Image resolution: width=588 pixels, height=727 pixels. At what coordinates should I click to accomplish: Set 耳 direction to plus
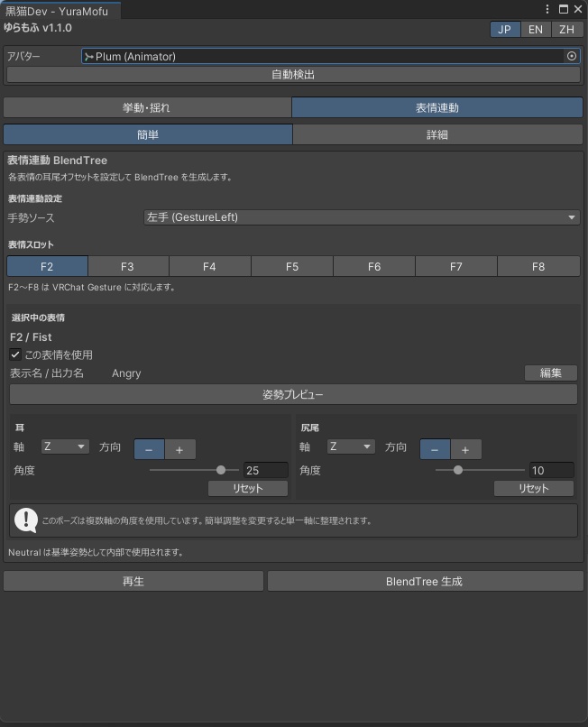click(179, 449)
